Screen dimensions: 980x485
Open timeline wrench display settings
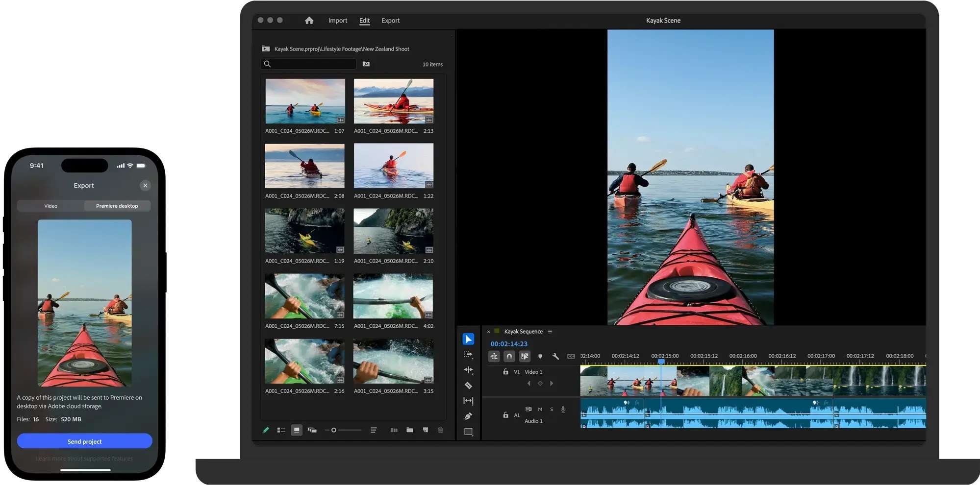click(x=555, y=356)
